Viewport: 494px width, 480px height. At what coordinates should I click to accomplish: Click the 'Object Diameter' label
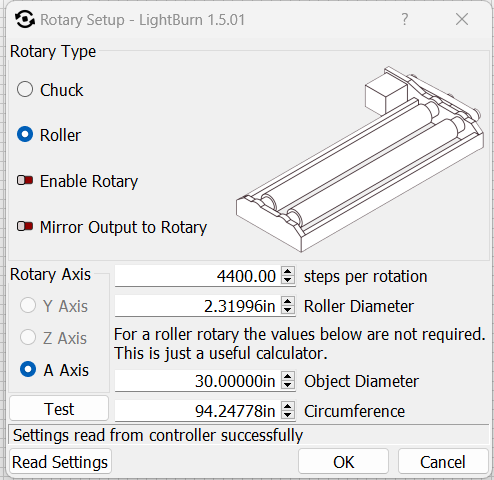point(361,381)
